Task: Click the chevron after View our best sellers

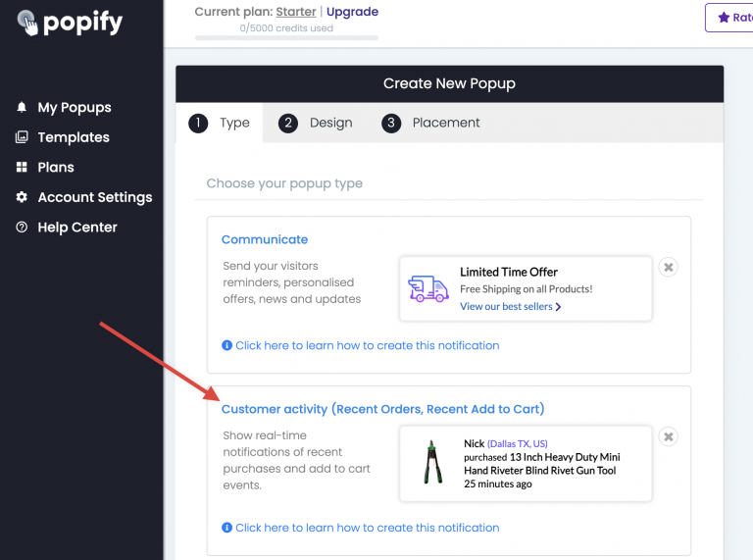Action: [x=558, y=307]
